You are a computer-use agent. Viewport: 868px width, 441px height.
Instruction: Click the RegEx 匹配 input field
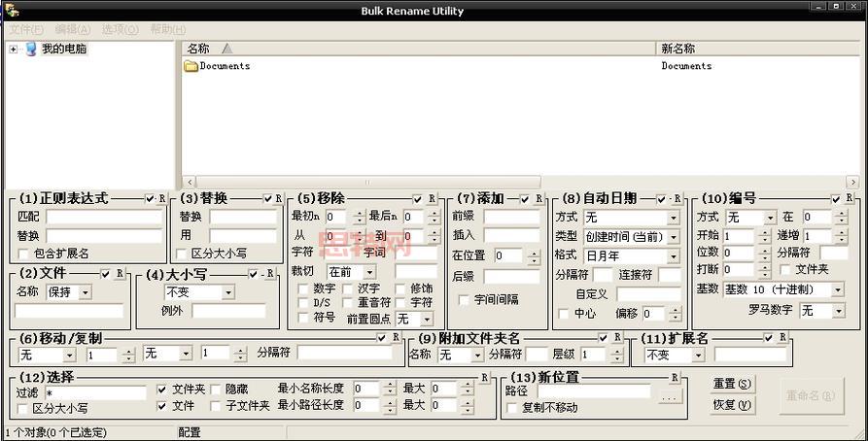tap(104, 217)
